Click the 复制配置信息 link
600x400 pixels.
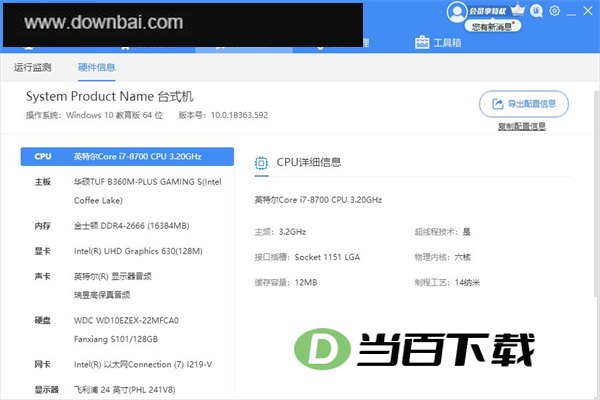pyautogui.click(x=522, y=126)
